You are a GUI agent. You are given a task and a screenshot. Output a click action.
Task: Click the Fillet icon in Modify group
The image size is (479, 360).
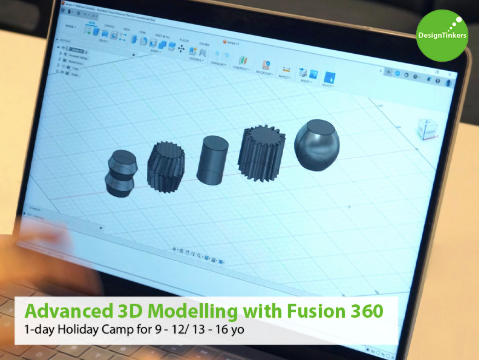143,41
